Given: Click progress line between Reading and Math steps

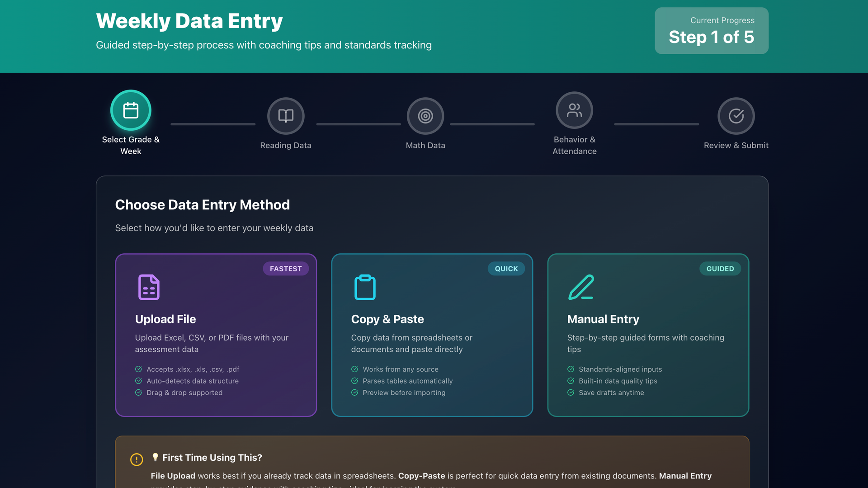Looking at the screenshot, I should click(359, 124).
